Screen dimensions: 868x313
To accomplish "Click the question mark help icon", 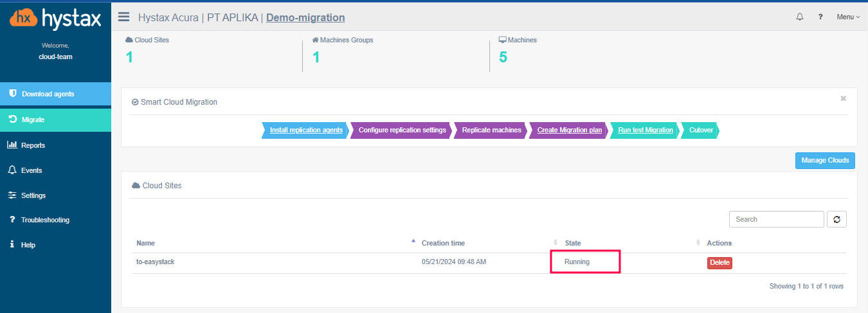I will pos(820,17).
